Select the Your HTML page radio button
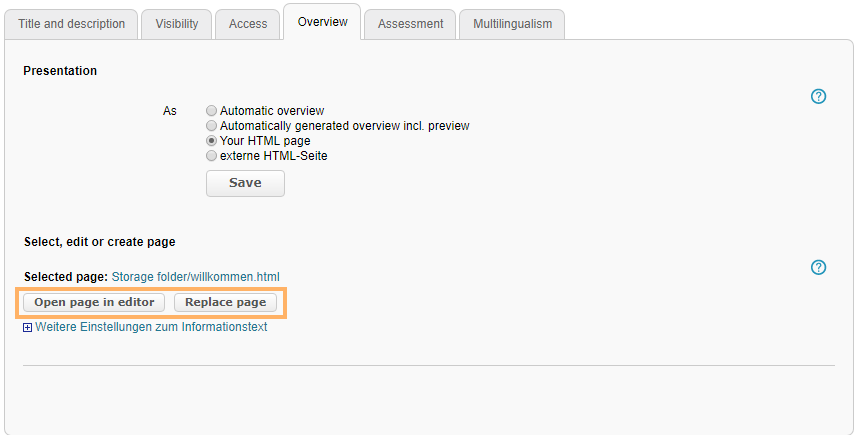Viewport: 856px width, 435px height. [211, 141]
